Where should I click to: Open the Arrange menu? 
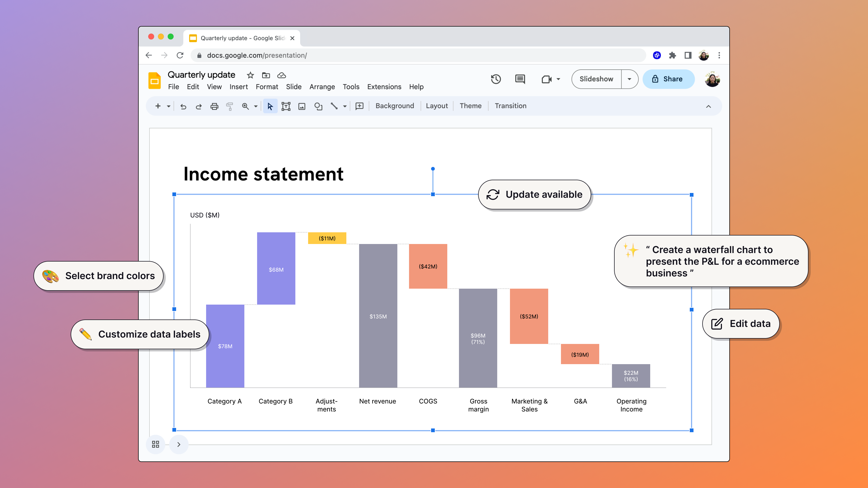pos(322,87)
